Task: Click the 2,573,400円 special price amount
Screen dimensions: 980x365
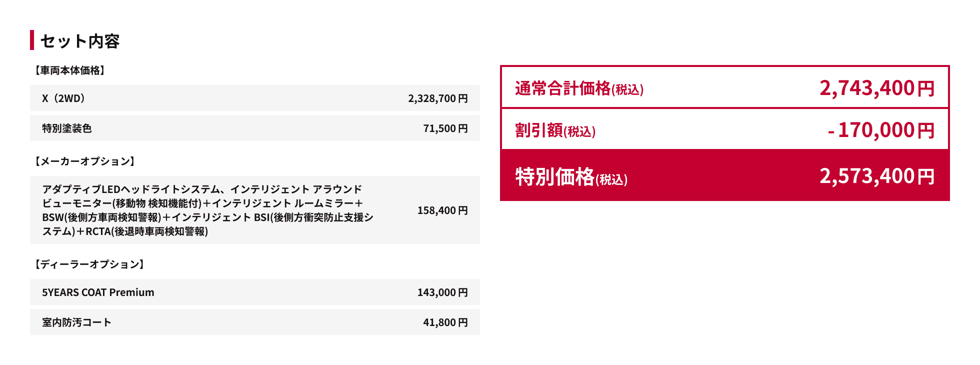Action: 876,176
